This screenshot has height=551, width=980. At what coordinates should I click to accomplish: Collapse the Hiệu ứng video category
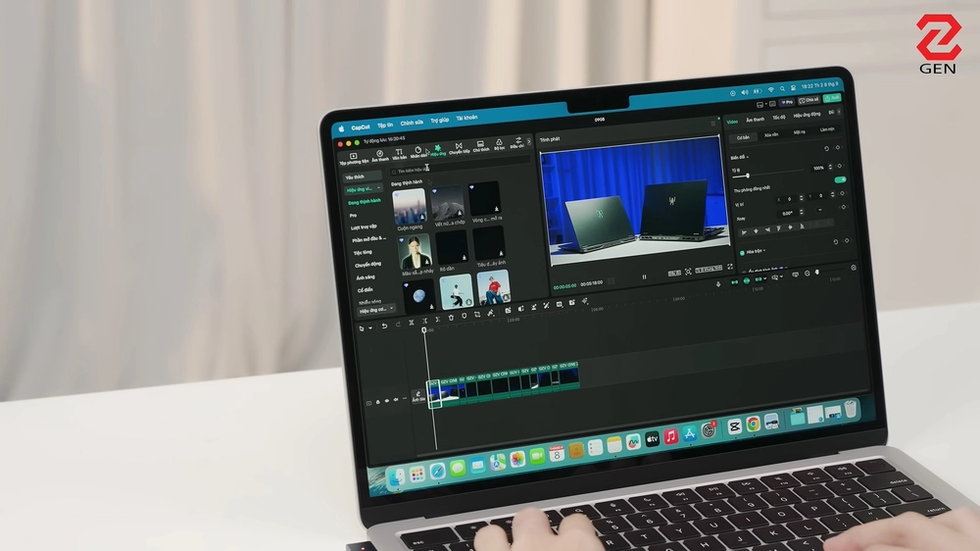378,187
